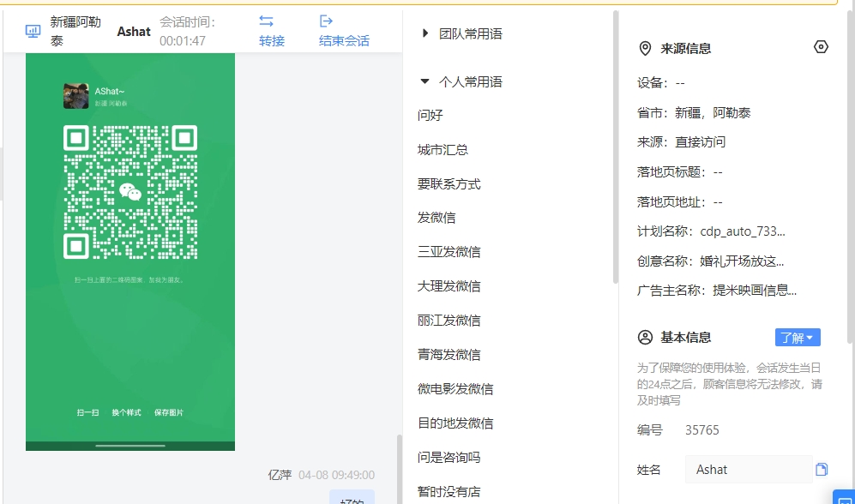Click the AShat~ avatar in the QR card
855x504 pixels.
coord(75,96)
